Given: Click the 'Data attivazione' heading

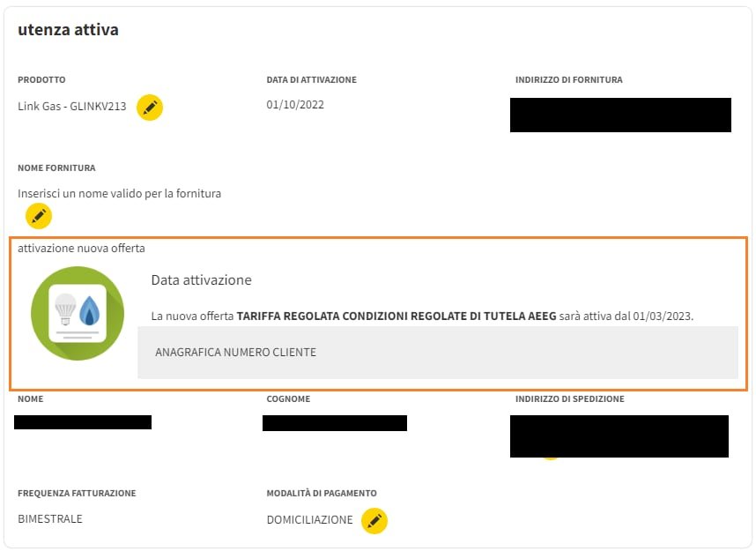Looking at the screenshot, I should 201,280.
